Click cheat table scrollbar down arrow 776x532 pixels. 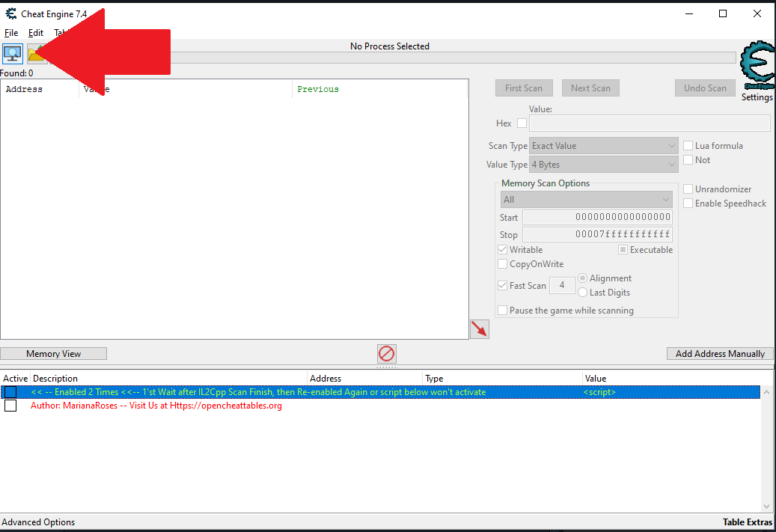pyautogui.click(x=766, y=507)
